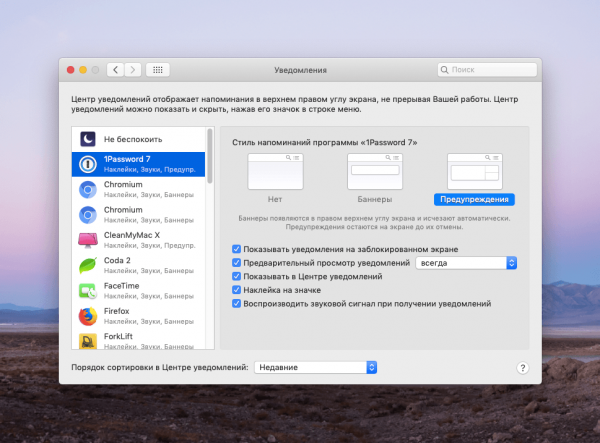Viewport: 600px width, 443px height.
Task: Toggle 'Предварительный просмотр уведомлений' checkbox
Action: (236, 263)
